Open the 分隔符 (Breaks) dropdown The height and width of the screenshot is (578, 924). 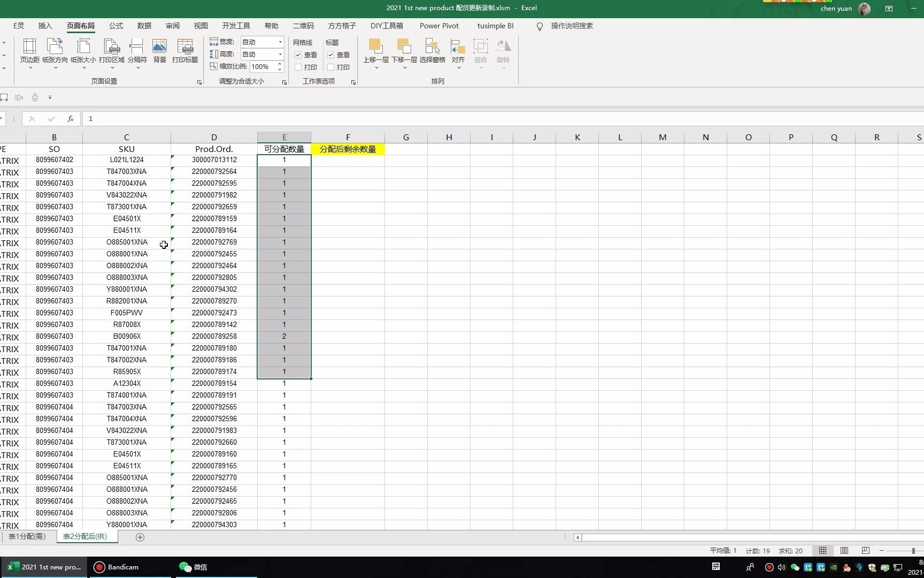coord(137,52)
